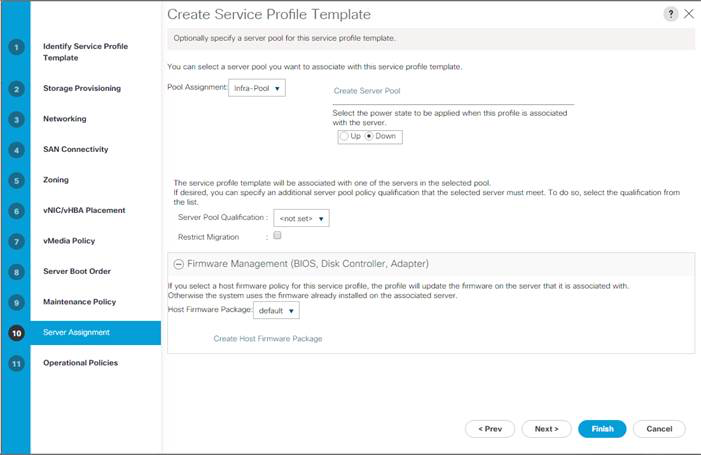Click the help question mark icon
The width and height of the screenshot is (701, 455).
(670, 14)
